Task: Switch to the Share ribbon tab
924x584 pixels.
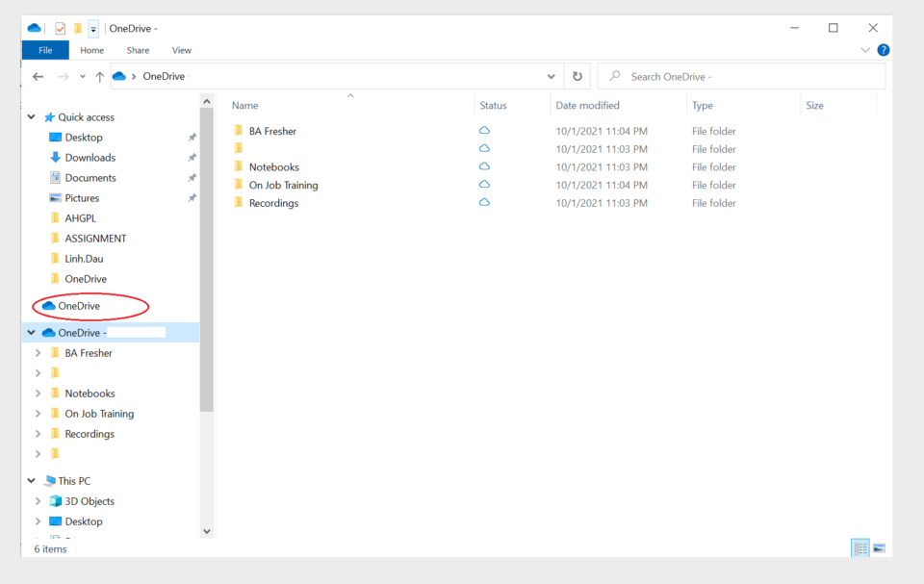Action: pos(138,50)
